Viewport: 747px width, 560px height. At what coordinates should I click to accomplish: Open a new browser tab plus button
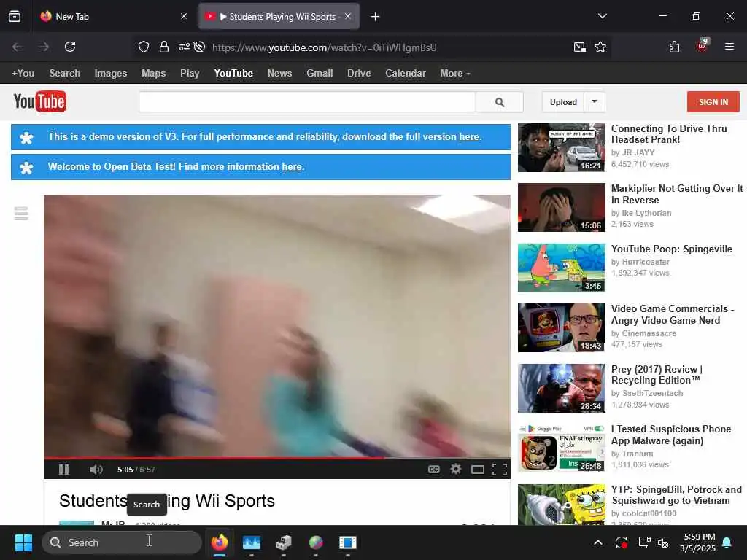[x=376, y=17]
